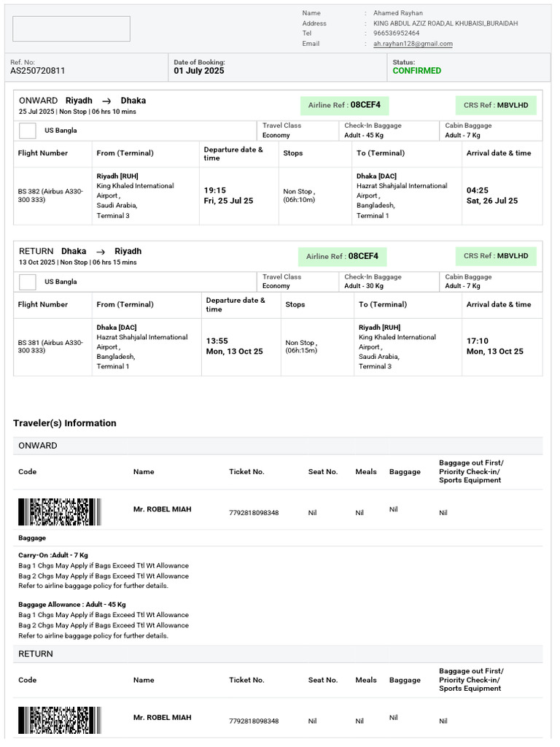This screenshot has height=747, width=560.
Task: Select the onward Airline Ref 08CEF4 badge
Action: (344, 105)
